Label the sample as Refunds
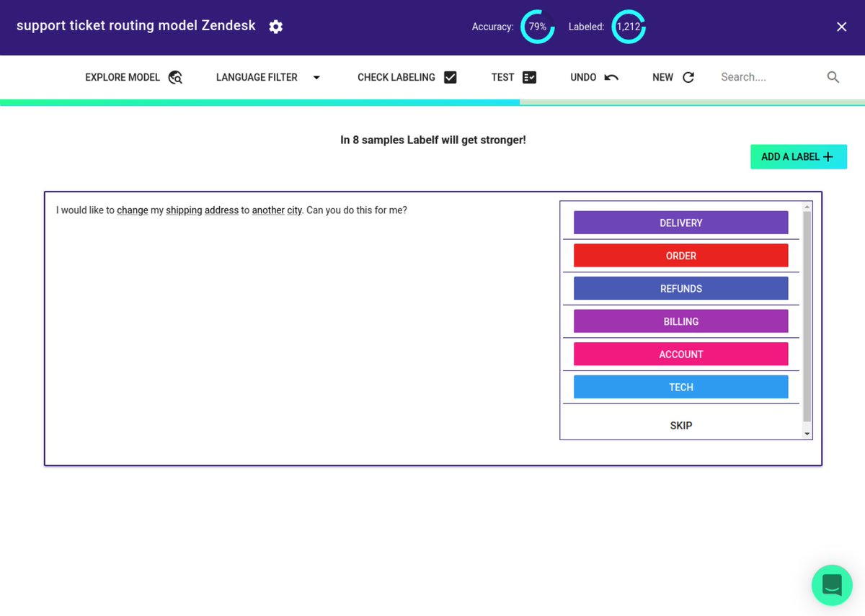The width and height of the screenshot is (865, 616). coord(681,288)
